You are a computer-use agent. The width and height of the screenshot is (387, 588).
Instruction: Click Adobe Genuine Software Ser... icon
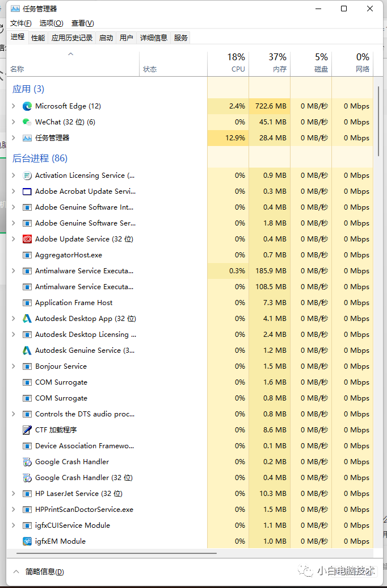pyautogui.click(x=27, y=223)
